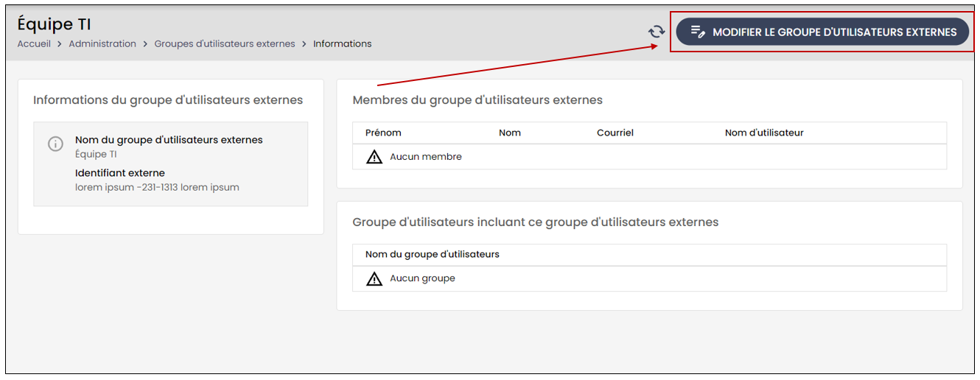Screen dimensions: 980x380
Task: Click the refresh icon beside the edit button
Action: 657,32
